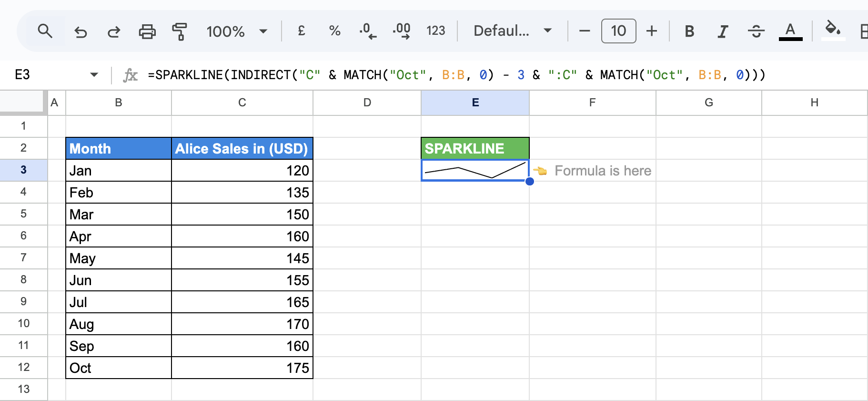
Task: Open the search menus magnifier icon
Action: click(x=45, y=31)
